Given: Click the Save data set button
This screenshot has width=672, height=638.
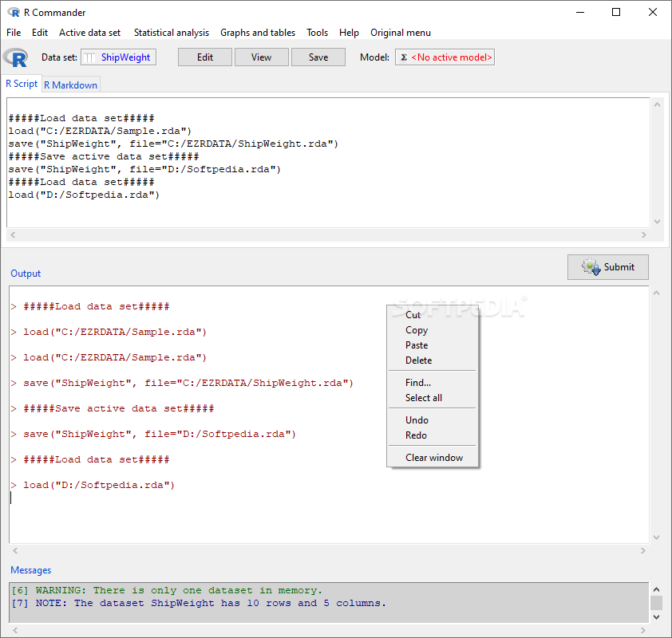Looking at the screenshot, I should (x=318, y=57).
